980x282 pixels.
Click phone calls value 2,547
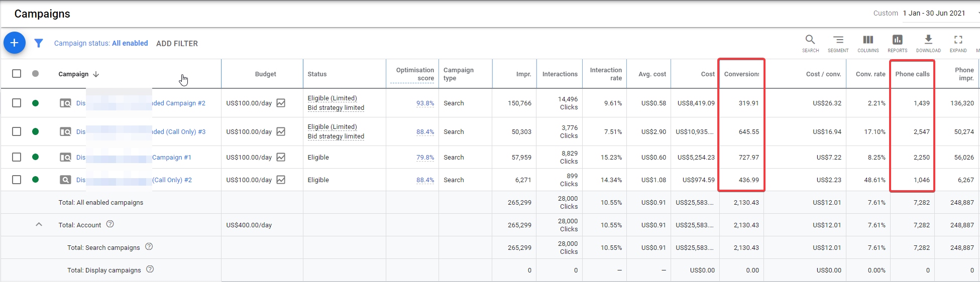921,131
